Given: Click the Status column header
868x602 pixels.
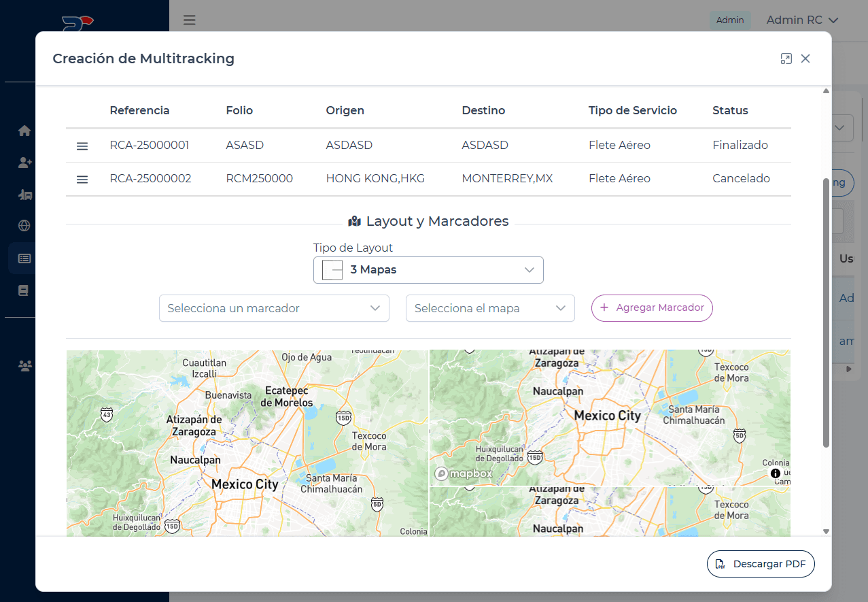Looking at the screenshot, I should pyautogui.click(x=730, y=110).
